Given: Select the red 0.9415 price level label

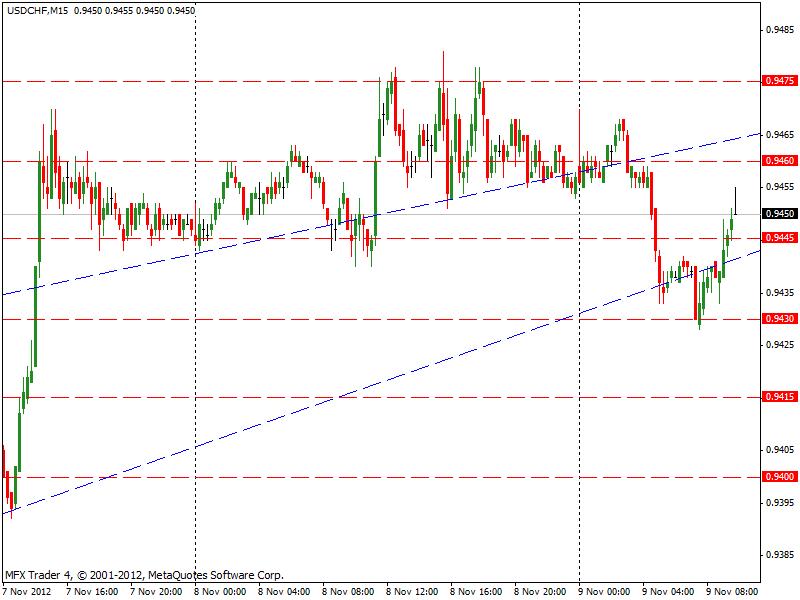Looking at the screenshot, I should pyautogui.click(x=779, y=396).
